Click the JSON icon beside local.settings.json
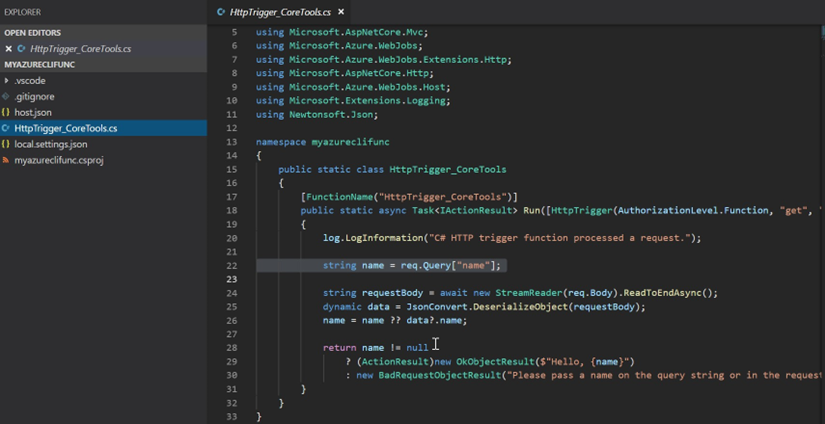Image resolution: width=825 pixels, height=424 pixels. tap(6, 144)
